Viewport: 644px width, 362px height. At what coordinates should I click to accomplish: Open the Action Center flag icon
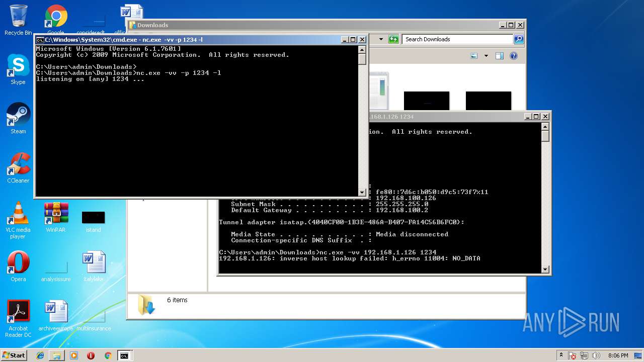coord(572,355)
